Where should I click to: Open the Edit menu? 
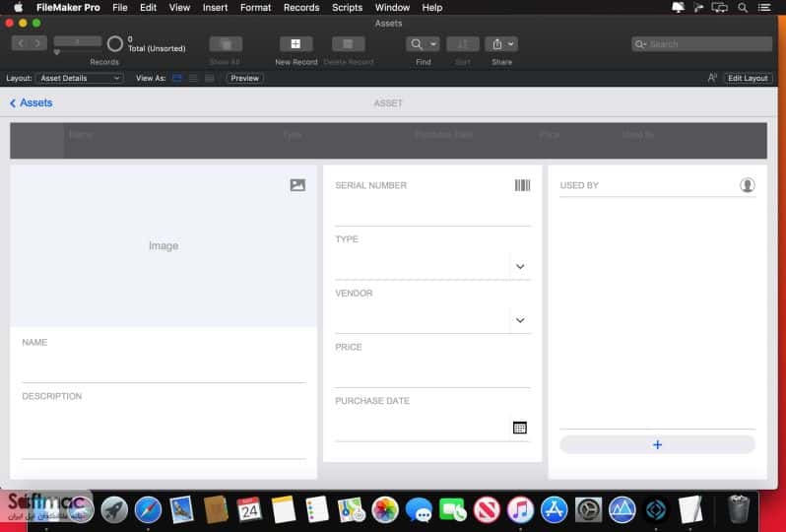pyautogui.click(x=149, y=8)
